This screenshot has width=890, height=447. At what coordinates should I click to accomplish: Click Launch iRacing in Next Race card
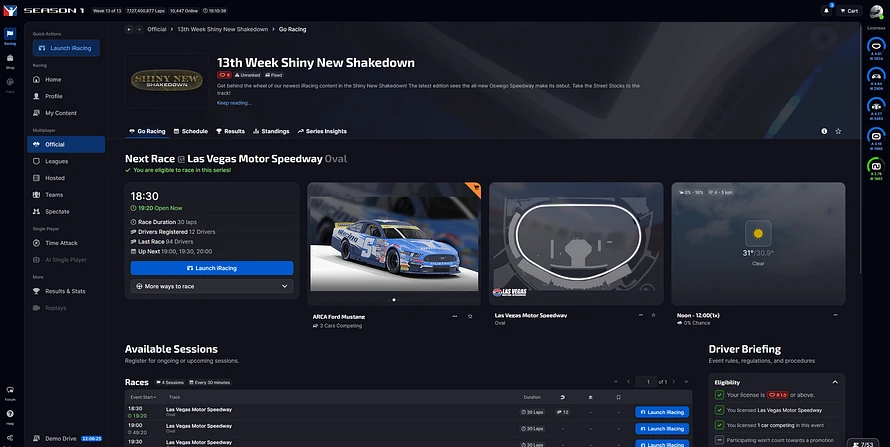212,268
